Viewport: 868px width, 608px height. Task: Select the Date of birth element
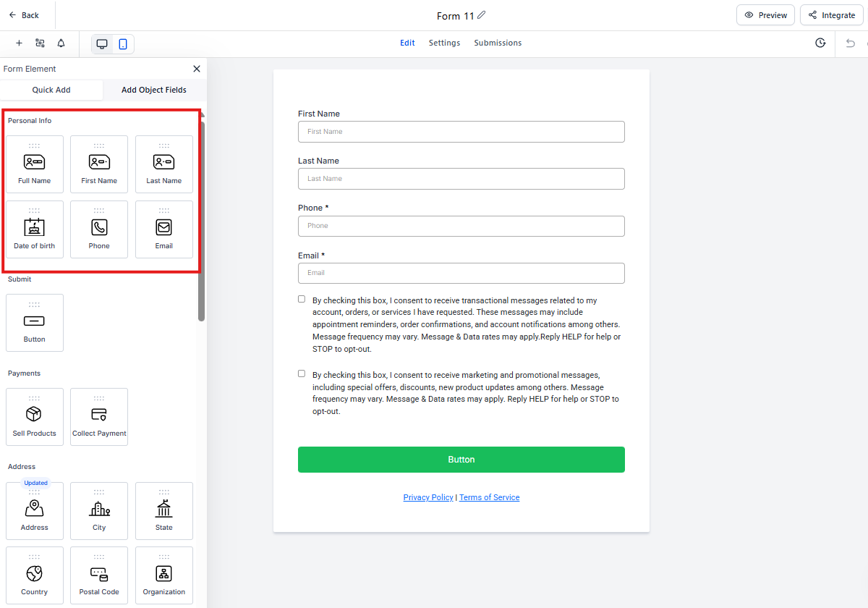pyautogui.click(x=34, y=229)
